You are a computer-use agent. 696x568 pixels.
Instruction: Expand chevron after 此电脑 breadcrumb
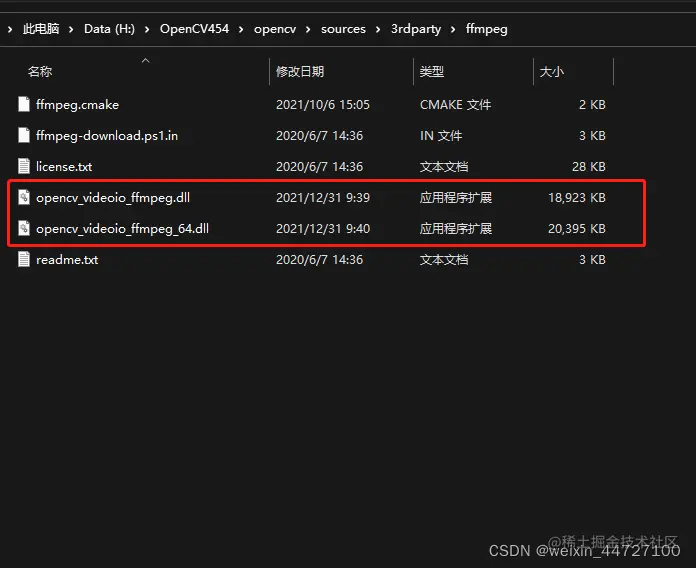click(x=71, y=29)
